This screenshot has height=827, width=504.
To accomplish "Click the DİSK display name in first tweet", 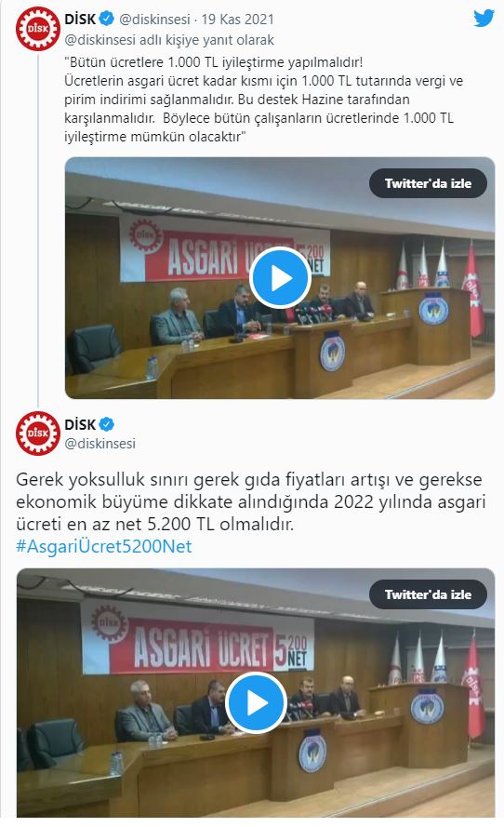I will click(x=81, y=19).
